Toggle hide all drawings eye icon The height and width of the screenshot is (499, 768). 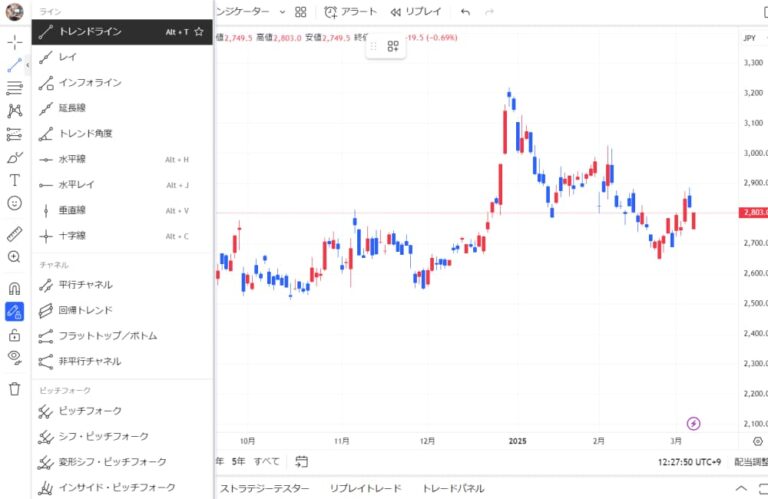pos(15,357)
